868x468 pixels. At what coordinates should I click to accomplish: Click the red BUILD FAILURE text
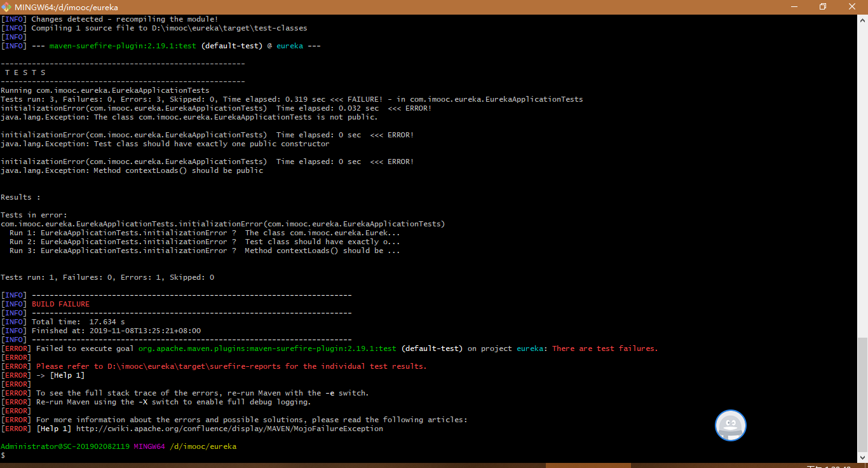pyautogui.click(x=61, y=304)
